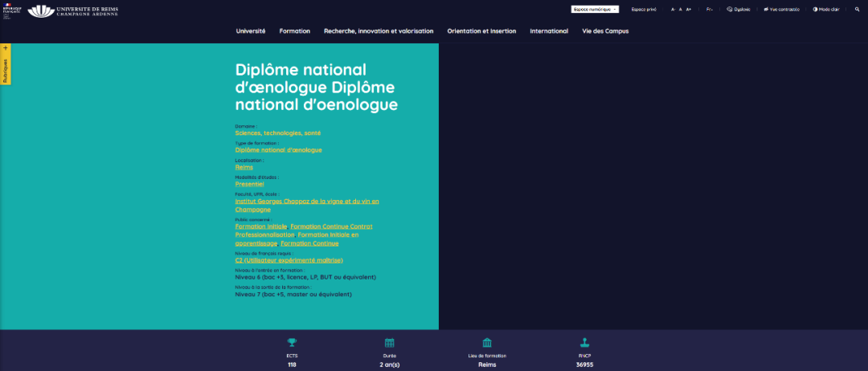Increase text size with A+

point(689,10)
